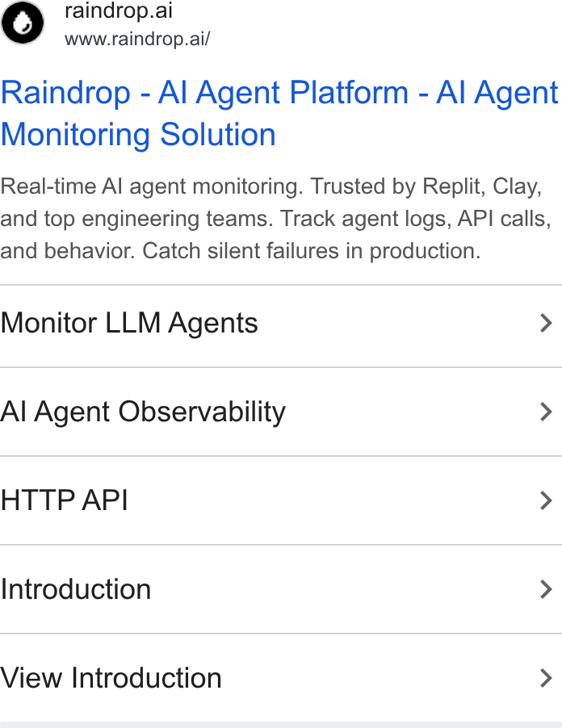The image size is (562, 728).
Task: Click the raindrop.ai site name
Action: (119, 11)
